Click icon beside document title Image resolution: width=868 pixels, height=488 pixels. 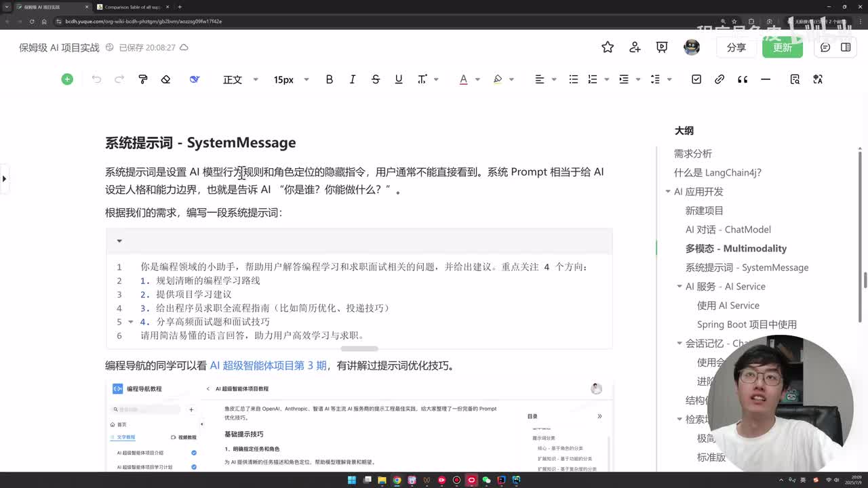pyautogui.click(x=109, y=47)
